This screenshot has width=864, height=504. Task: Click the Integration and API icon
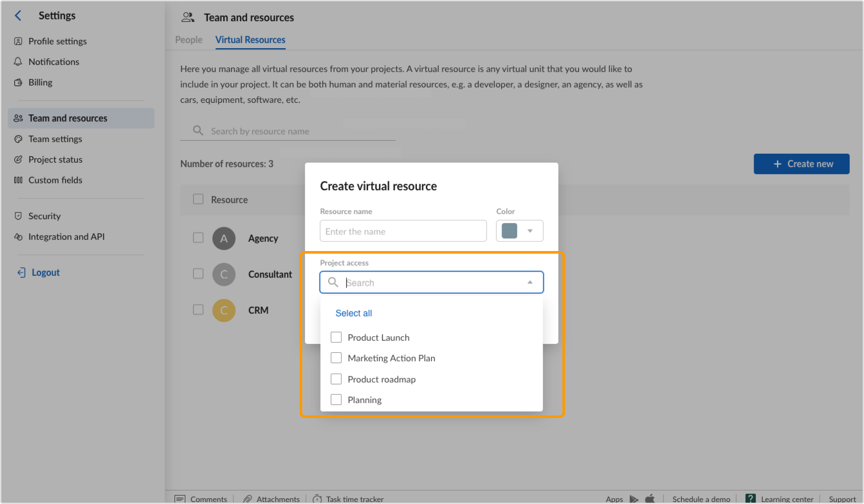point(18,236)
